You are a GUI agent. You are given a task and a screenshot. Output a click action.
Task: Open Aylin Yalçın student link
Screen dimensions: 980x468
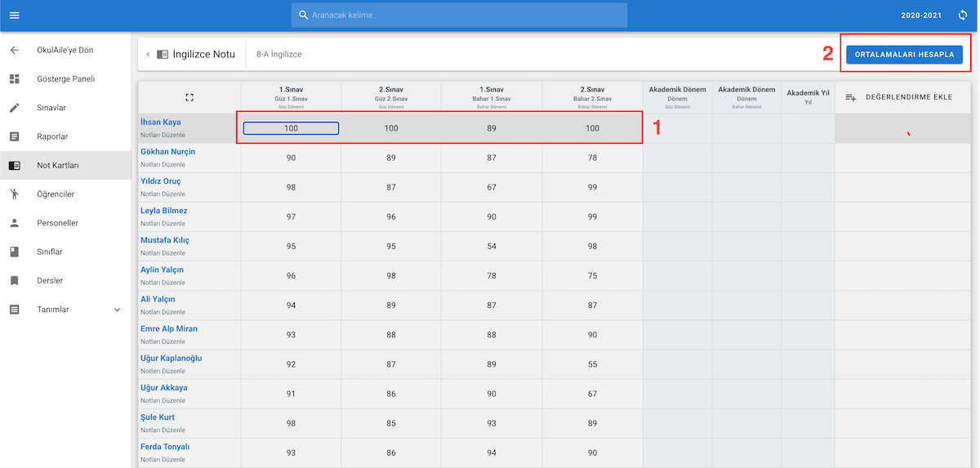162,270
